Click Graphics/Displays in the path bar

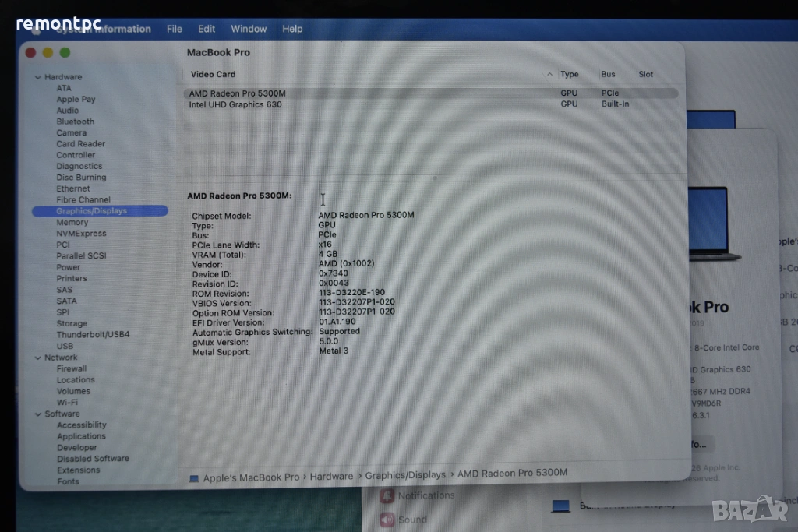click(x=405, y=475)
